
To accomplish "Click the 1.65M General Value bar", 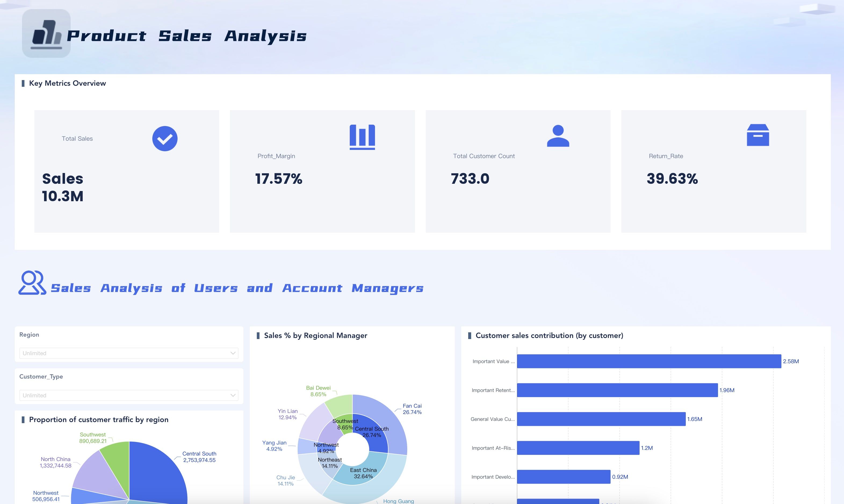I will coord(601,419).
